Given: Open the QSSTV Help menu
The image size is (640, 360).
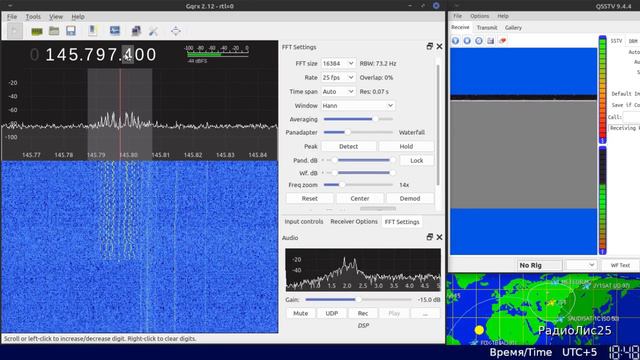Looking at the screenshot, I should click(x=503, y=16).
